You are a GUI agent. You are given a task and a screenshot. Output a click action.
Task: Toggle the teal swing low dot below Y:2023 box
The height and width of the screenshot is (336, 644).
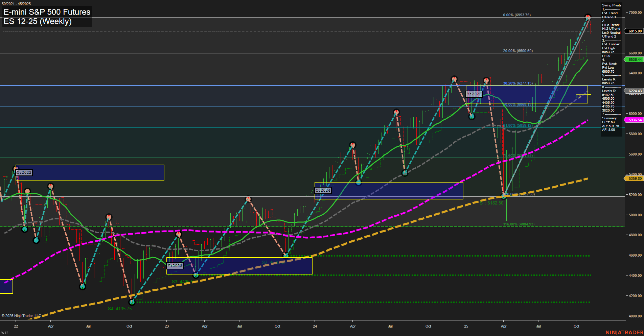coord(195,275)
